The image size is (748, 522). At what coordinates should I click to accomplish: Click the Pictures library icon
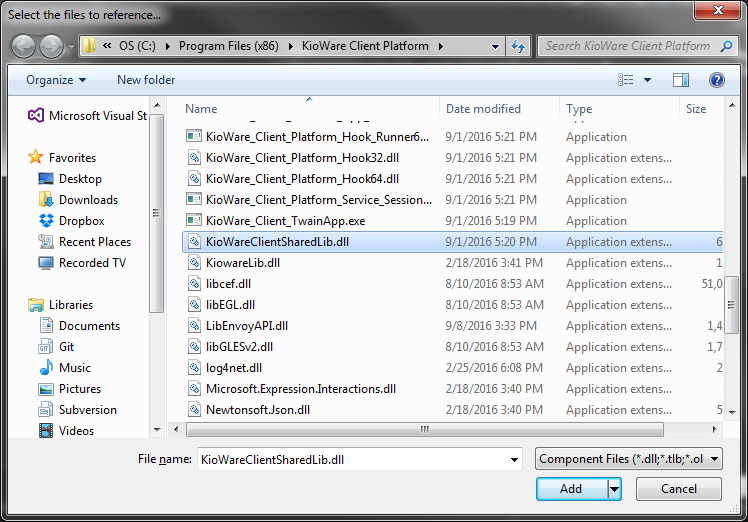pyautogui.click(x=46, y=389)
